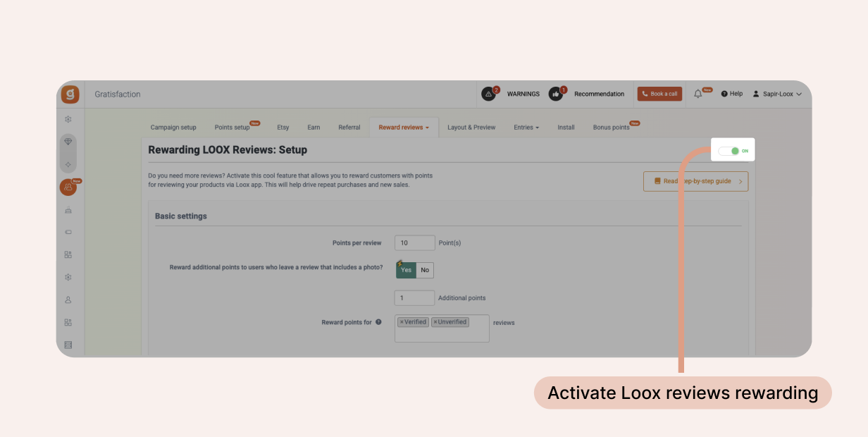This screenshot has height=437, width=868.
Task: Click the Recommendation label
Action: 599,94
